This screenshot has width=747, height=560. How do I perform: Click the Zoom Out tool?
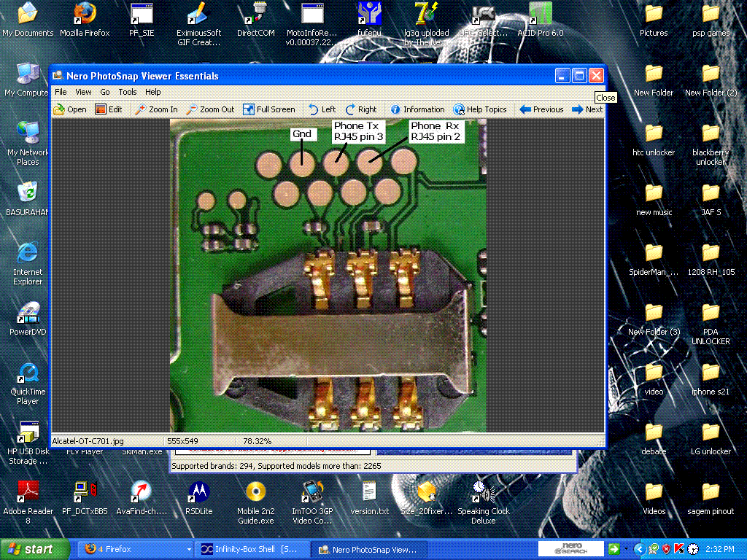[210, 109]
